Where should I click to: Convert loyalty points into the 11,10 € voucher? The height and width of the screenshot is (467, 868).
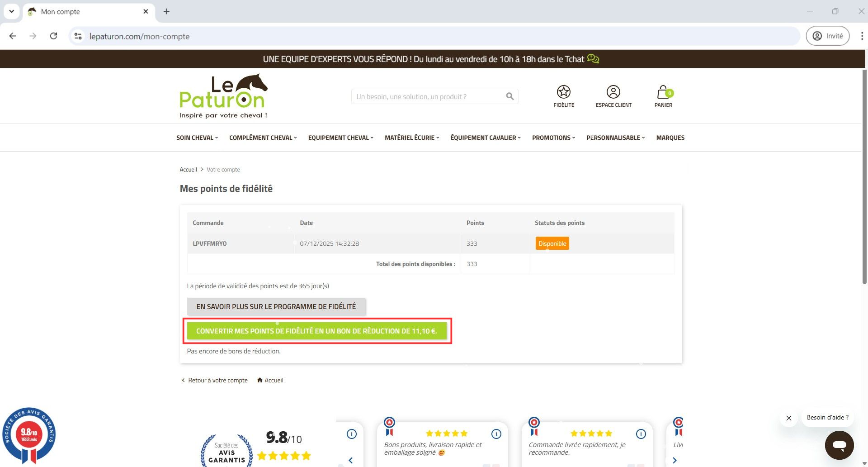tap(316, 331)
